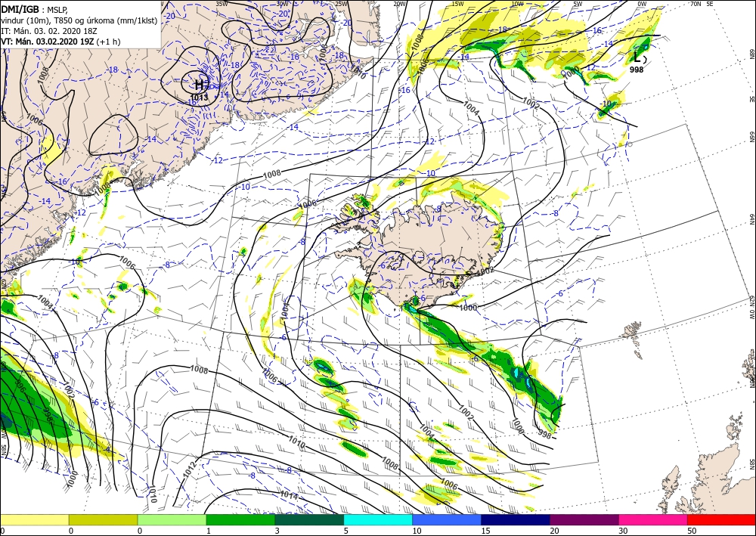Viewport: 756px width, 536px height.
Task: Click the light green legend color segment
Action: tap(172, 519)
